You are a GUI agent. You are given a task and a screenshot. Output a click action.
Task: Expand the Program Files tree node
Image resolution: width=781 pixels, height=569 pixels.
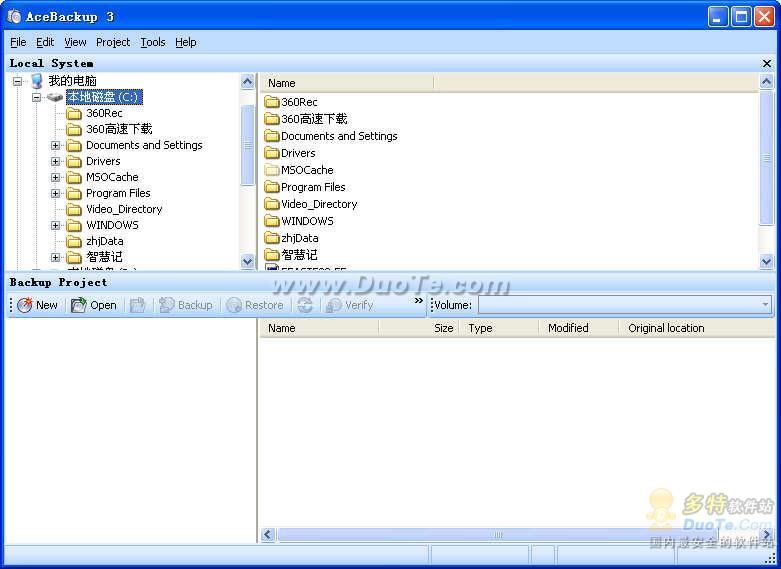pyautogui.click(x=55, y=193)
